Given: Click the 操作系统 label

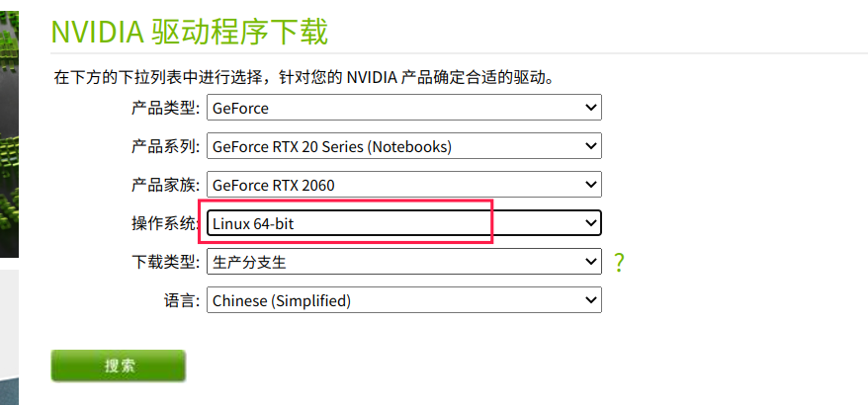Looking at the screenshot, I should (x=166, y=223).
